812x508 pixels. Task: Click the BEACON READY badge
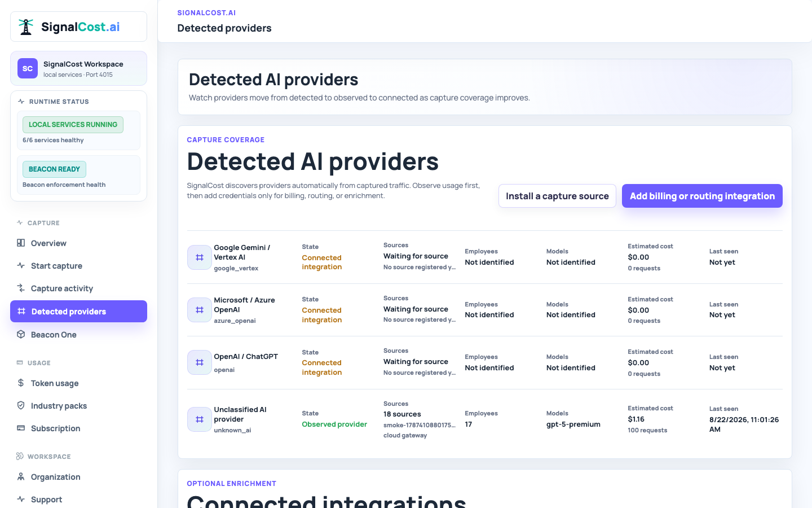click(x=54, y=169)
